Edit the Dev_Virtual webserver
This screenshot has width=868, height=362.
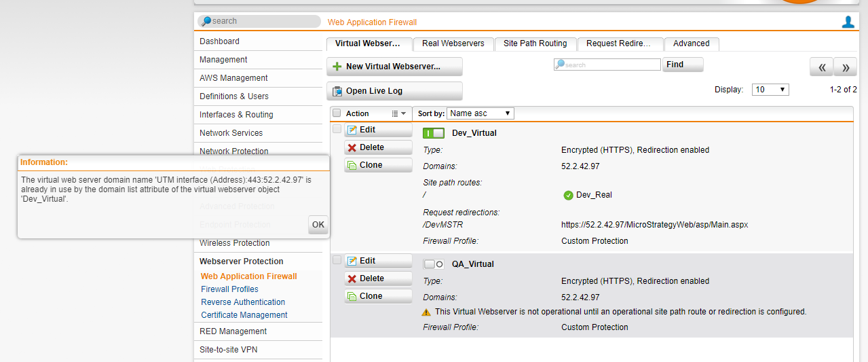coord(378,130)
